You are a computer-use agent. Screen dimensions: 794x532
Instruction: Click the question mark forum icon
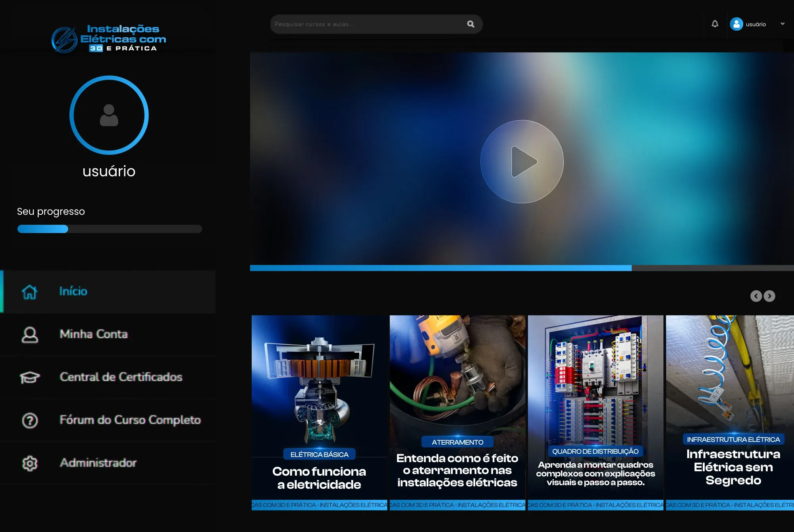[30, 420]
